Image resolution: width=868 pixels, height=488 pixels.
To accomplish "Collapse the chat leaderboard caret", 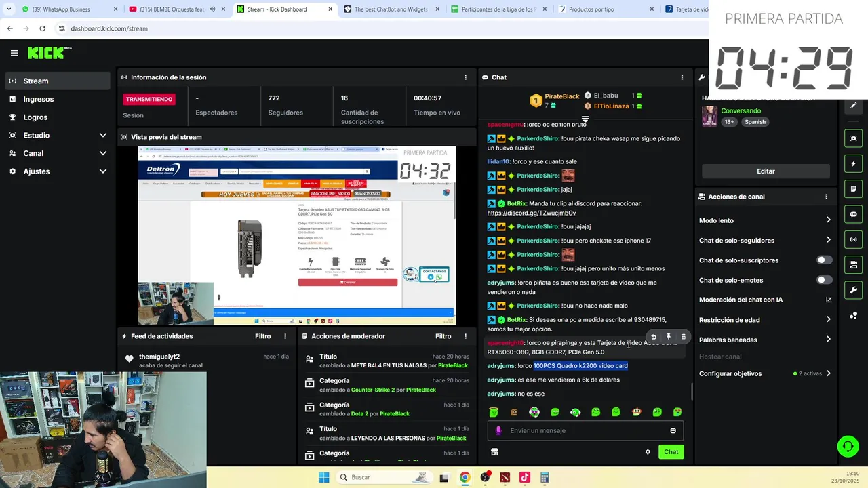I will [585, 119].
